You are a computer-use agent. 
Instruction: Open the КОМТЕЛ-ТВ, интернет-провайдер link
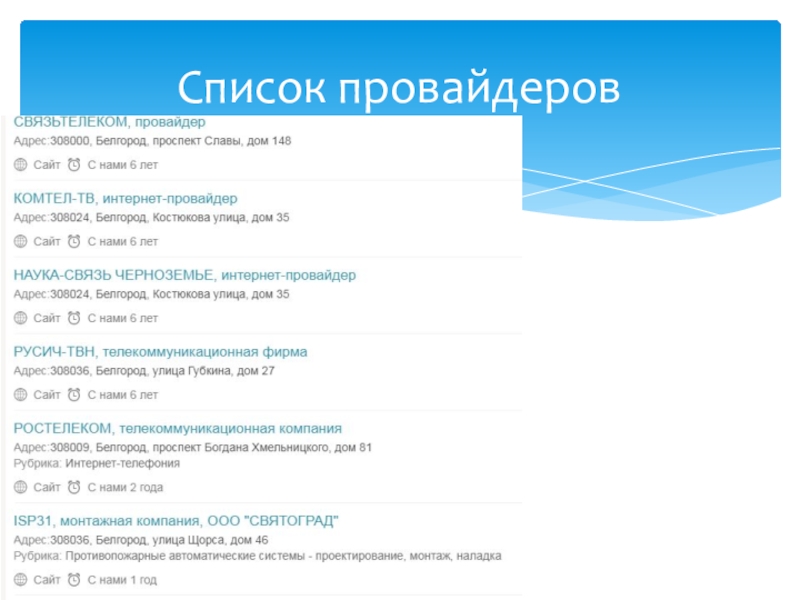click(125, 198)
